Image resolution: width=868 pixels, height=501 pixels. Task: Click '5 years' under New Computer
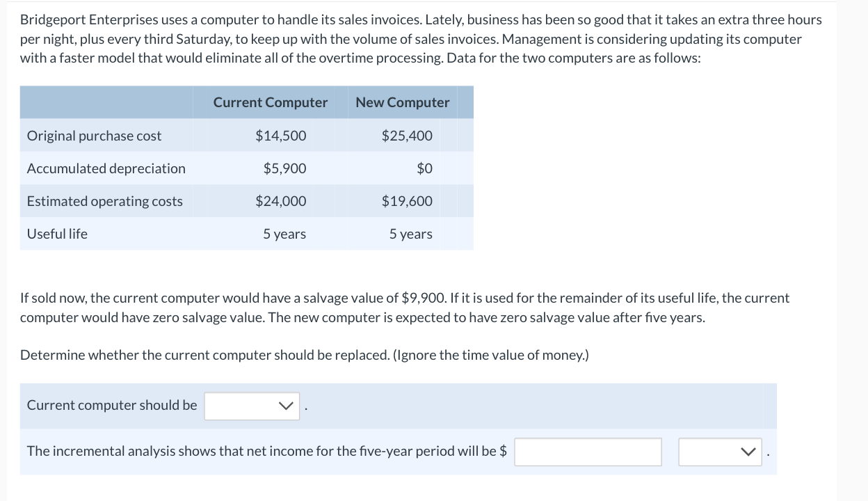410,234
